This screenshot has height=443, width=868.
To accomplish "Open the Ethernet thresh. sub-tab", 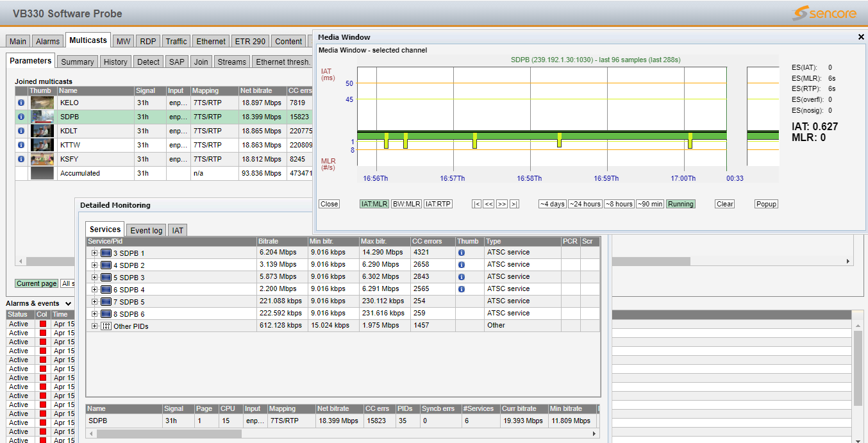I will tap(283, 62).
